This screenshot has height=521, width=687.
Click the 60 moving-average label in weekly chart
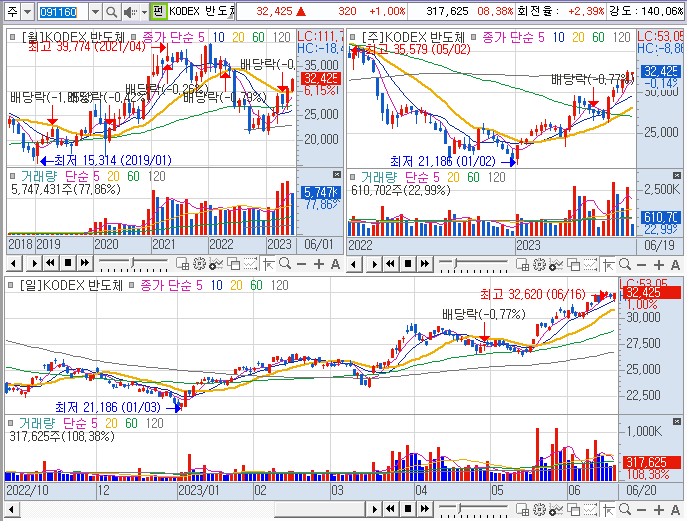[598, 38]
